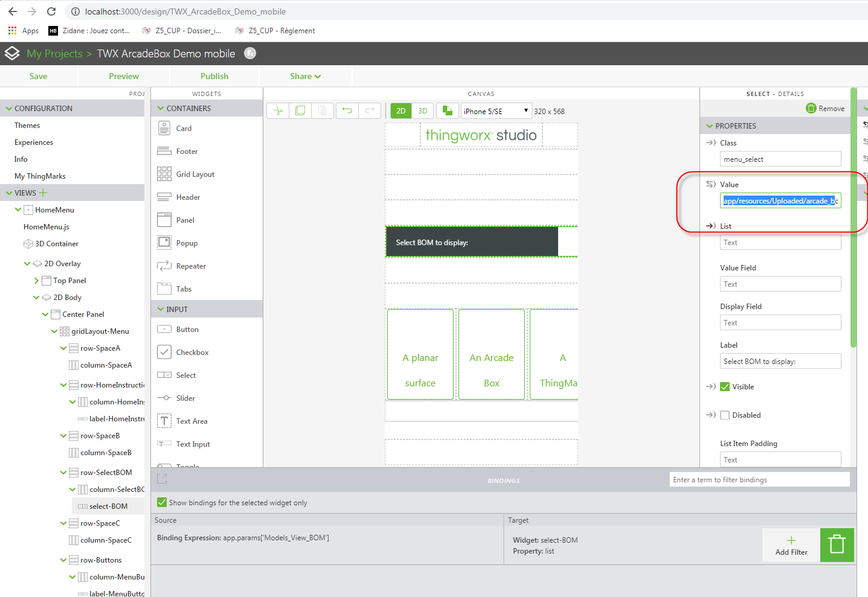868x597 pixels.
Task: Open the Share dropdown
Action: coord(305,76)
